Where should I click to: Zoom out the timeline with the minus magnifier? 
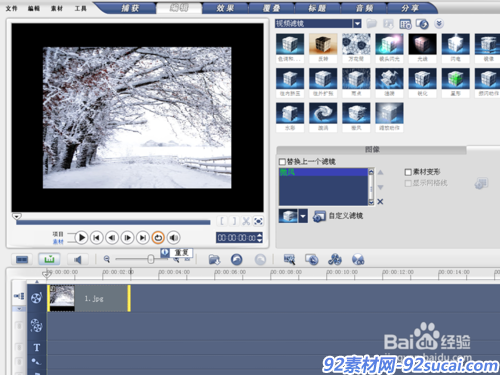(x=107, y=259)
